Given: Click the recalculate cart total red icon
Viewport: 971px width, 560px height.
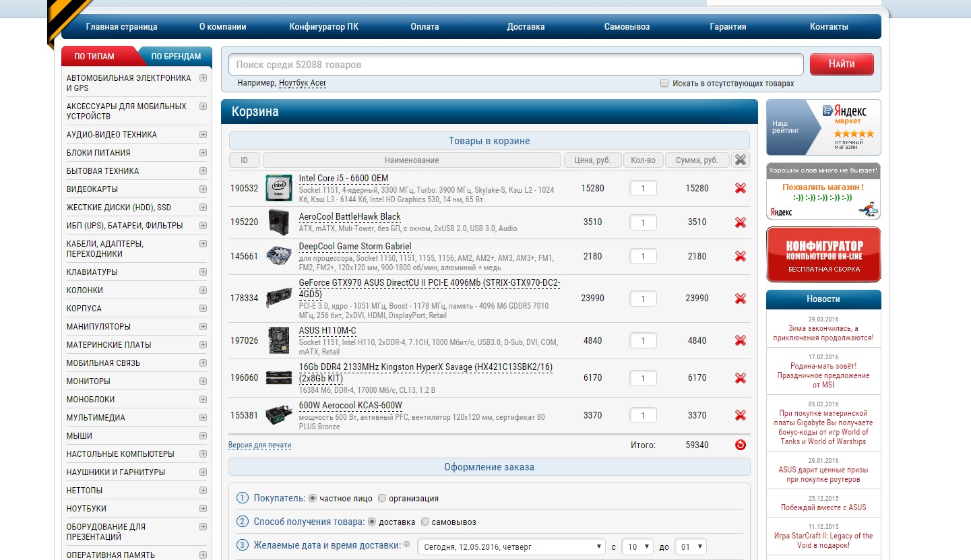Looking at the screenshot, I should [x=741, y=445].
